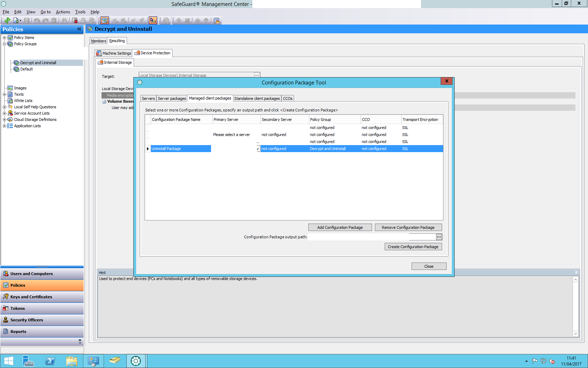Open Security Officers navigation section
The image size is (588, 368).
(42, 320)
